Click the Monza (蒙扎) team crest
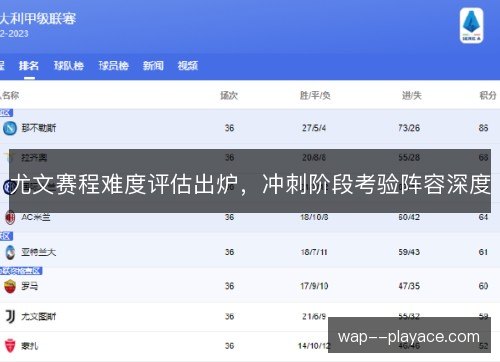The width and height of the screenshot is (500, 362). (x=10, y=346)
